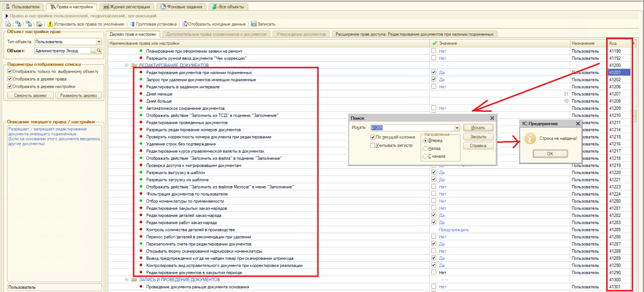Select the Назад direction radio button
This screenshot has width=644, height=292.
[x=425, y=149]
